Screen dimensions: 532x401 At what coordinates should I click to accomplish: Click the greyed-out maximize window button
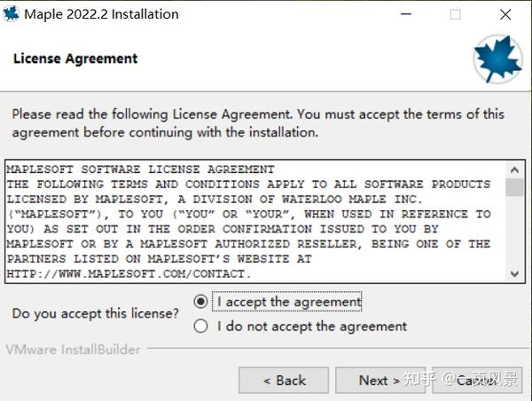[x=455, y=14]
